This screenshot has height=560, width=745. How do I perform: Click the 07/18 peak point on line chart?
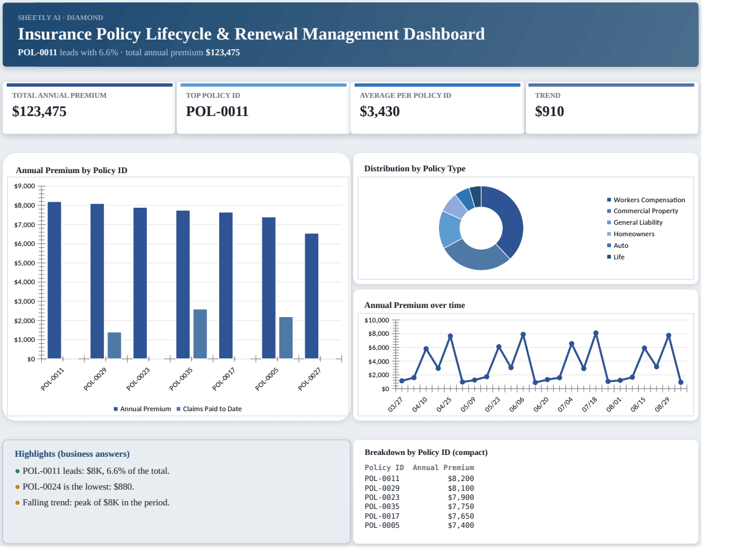596,333
